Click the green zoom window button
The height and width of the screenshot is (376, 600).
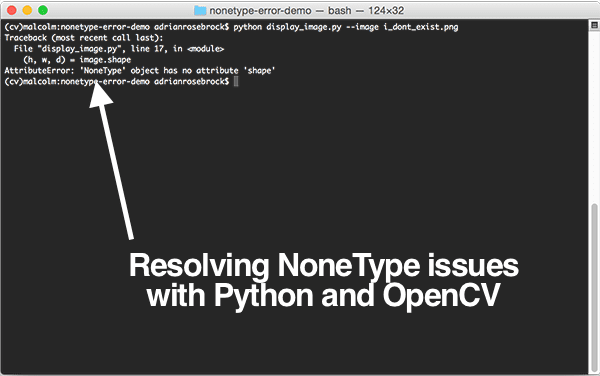[43, 10]
